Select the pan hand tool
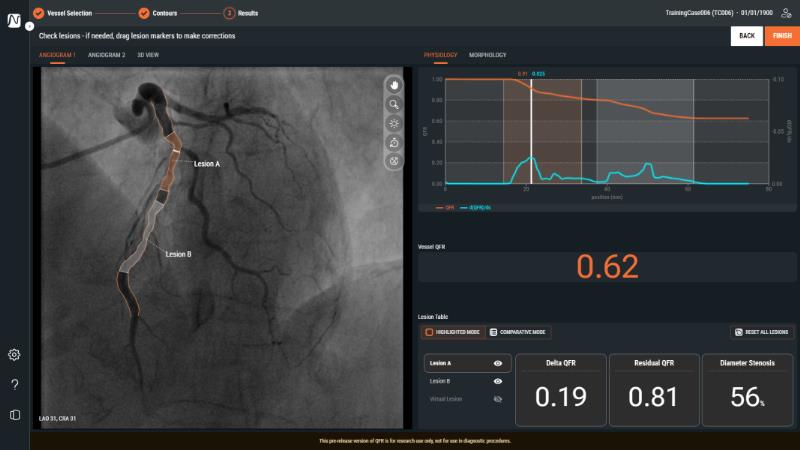The image size is (800, 450). pos(394,85)
